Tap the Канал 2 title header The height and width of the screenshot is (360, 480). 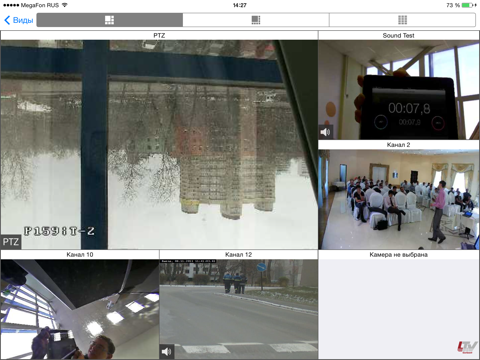pos(399,145)
